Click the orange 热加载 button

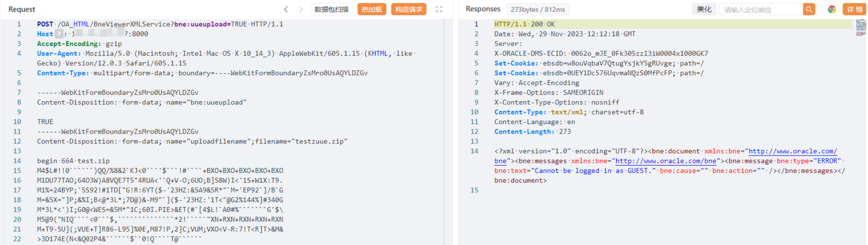[372, 9]
